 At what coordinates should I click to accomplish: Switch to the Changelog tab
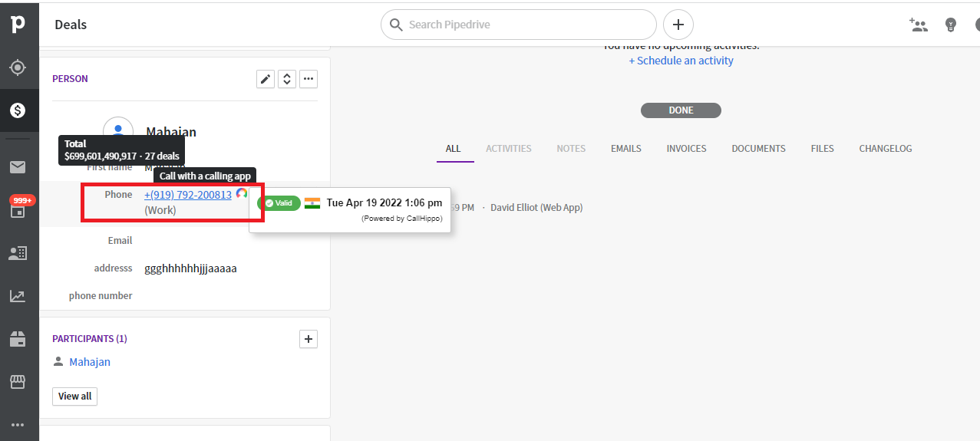click(886, 149)
